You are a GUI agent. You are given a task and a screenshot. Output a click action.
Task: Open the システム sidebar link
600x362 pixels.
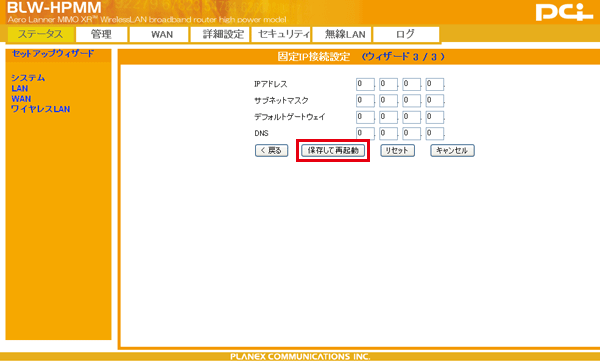pos(28,78)
